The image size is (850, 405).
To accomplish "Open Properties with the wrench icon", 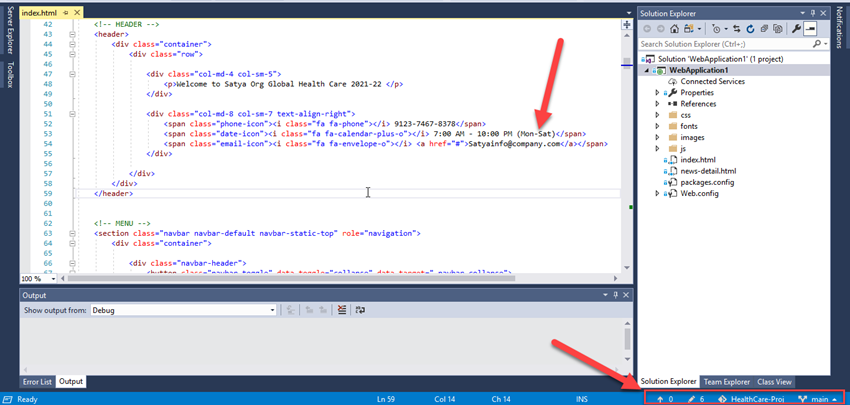I will point(797,28).
